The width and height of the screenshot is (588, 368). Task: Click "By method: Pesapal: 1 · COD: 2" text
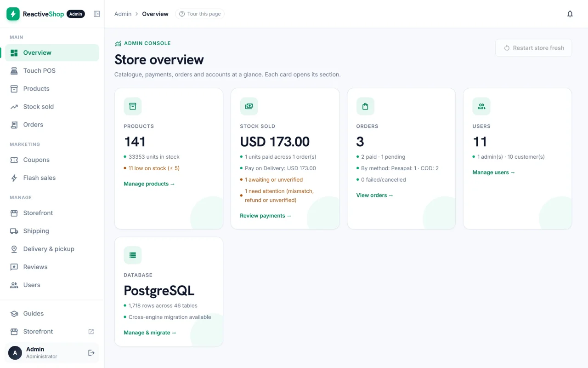(x=400, y=168)
